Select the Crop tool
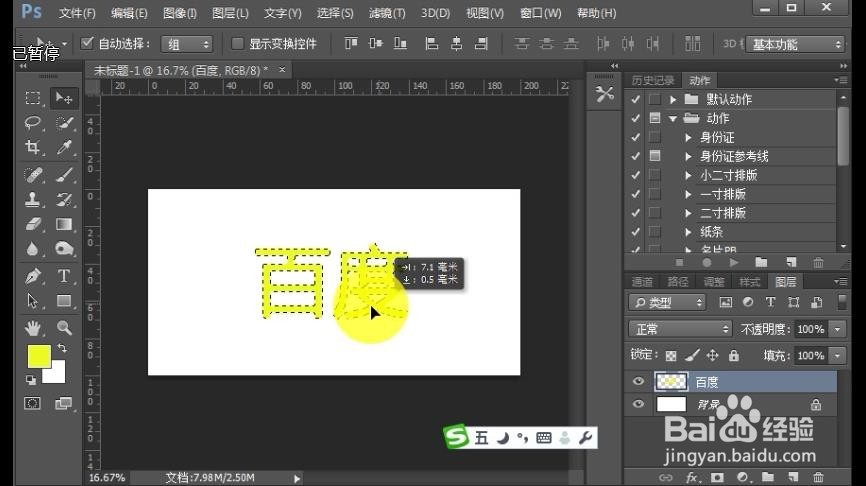The width and height of the screenshot is (866, 486). [x=33, y=147]
